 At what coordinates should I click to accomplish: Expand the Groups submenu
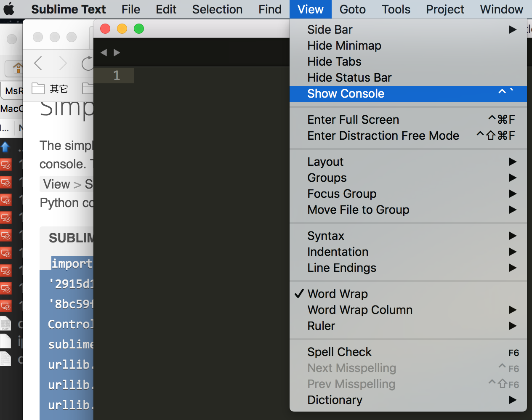(408, 178)
